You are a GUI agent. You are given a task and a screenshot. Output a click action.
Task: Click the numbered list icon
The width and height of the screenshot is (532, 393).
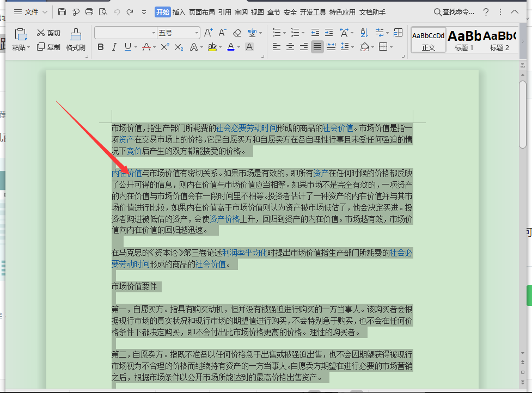click(295, 33)
